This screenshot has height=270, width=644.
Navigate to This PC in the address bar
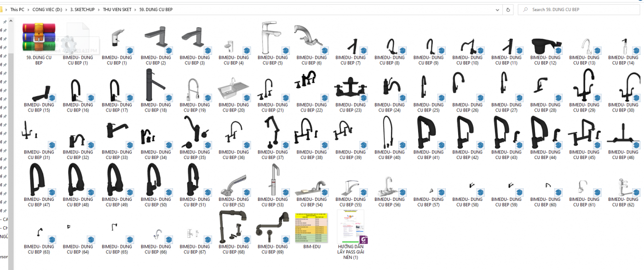click(17, 9)
